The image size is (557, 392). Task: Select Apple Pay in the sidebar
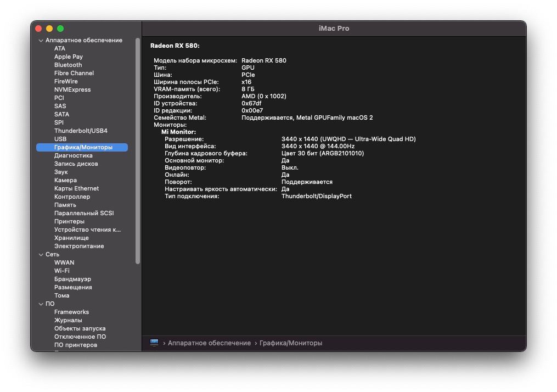point(69,57)
